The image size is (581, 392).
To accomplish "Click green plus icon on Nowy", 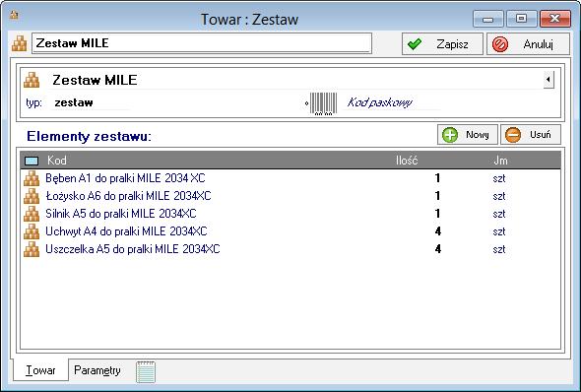I will [x=450, y=135].
